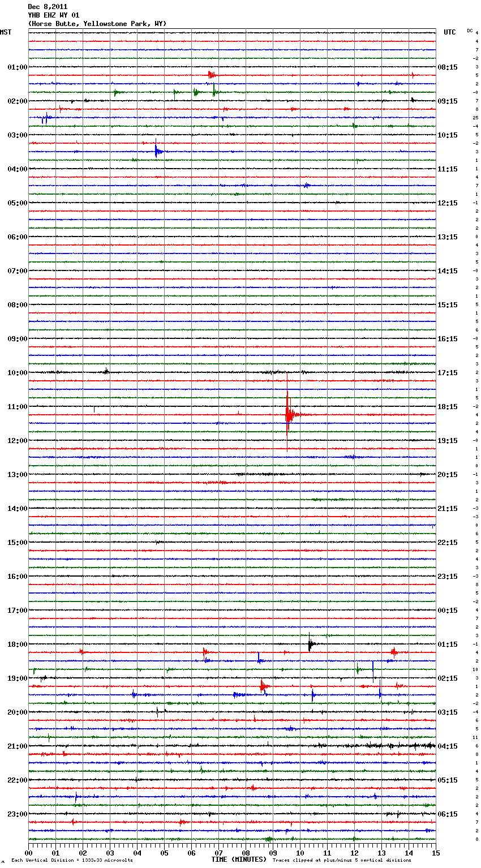
Task: Click the '16:15' UTC row label
Action: (448, 339)
